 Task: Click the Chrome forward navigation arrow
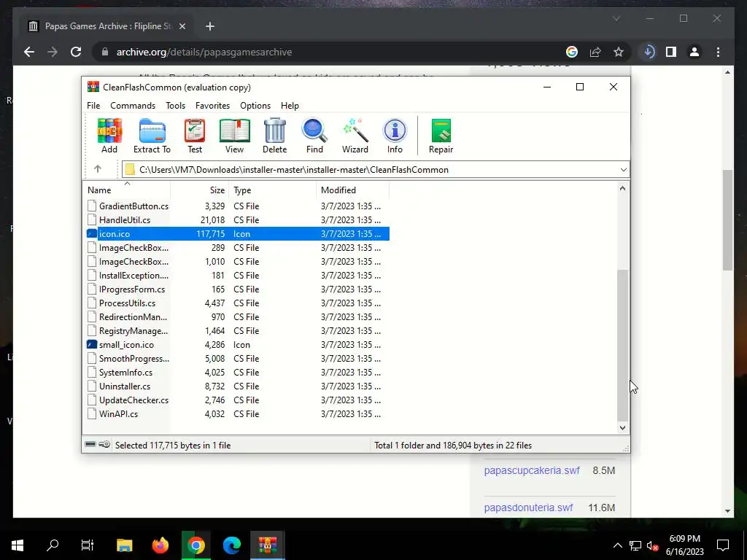(x=53, y=52)
